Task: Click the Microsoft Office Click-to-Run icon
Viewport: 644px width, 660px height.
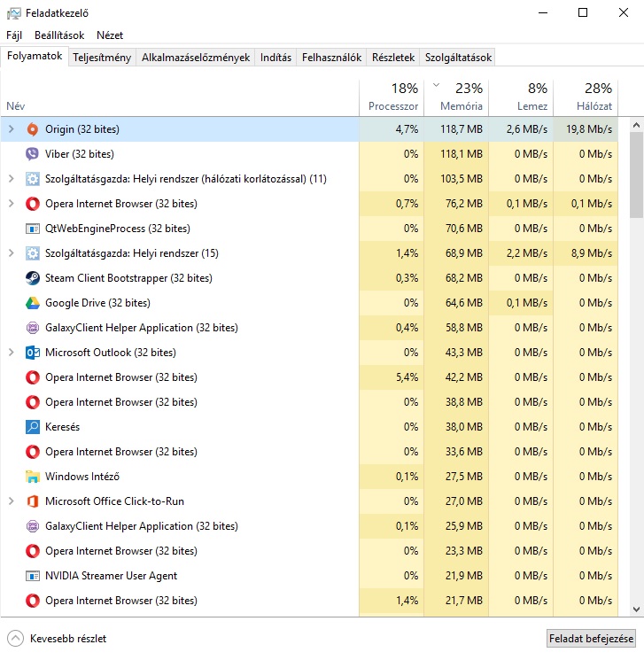Action: point(33,501)
